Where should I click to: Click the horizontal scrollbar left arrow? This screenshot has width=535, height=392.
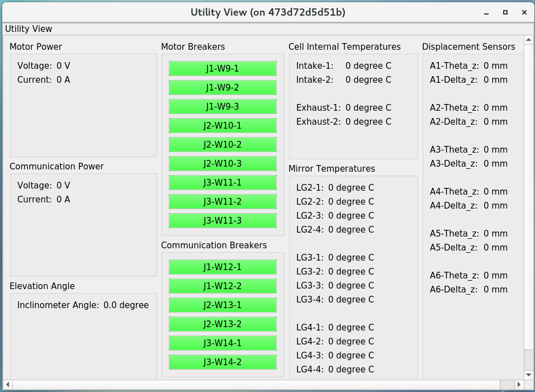pos(8,385)
